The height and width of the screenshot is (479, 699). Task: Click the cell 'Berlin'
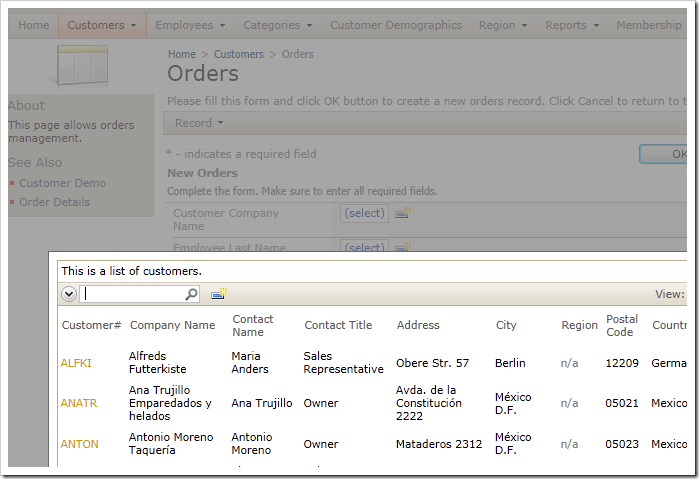pos(510,363)
